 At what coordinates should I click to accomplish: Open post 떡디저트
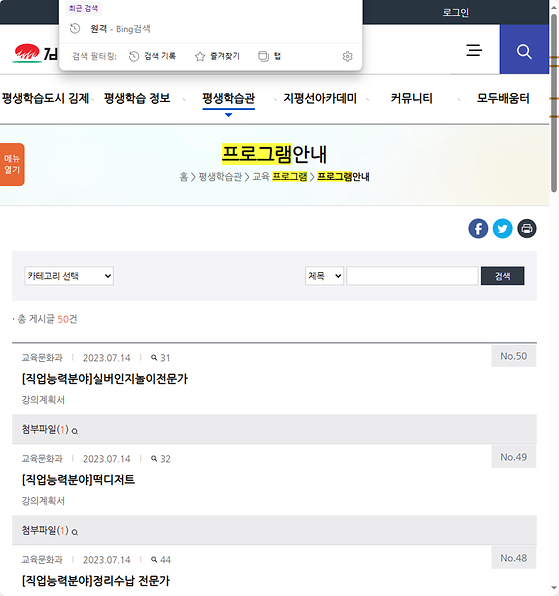point(78,480)
